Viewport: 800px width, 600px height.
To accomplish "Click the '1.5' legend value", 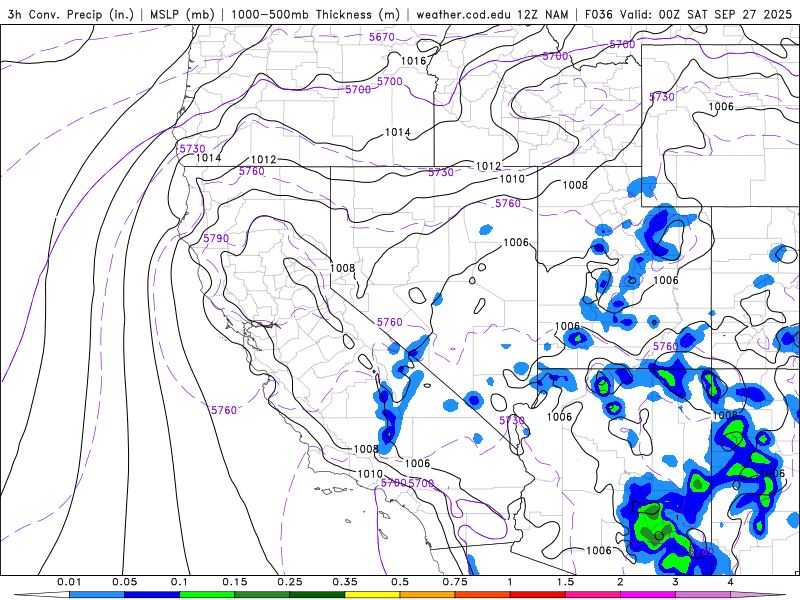I will click(565, 582).
